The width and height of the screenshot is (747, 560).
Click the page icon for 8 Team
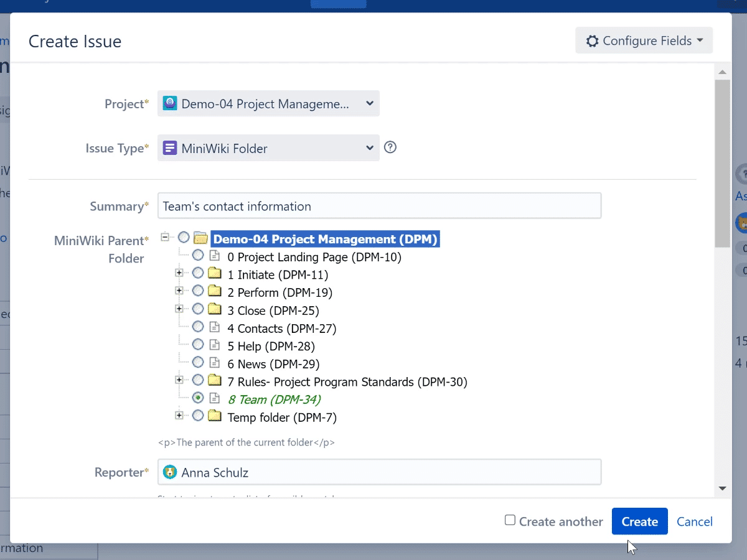point(214,398)
